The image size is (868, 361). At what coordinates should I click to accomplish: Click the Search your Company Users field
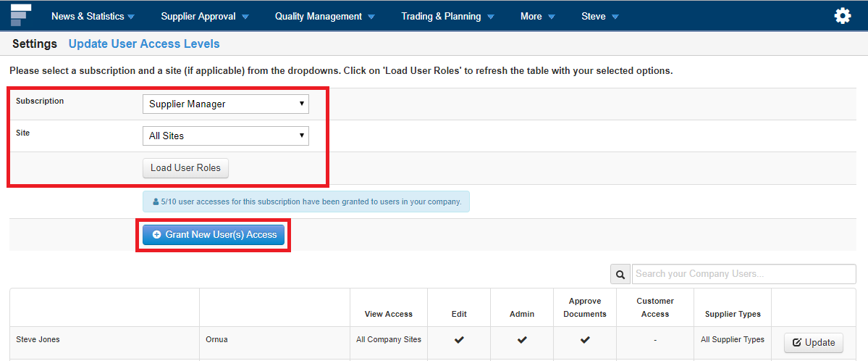point(743,274)
